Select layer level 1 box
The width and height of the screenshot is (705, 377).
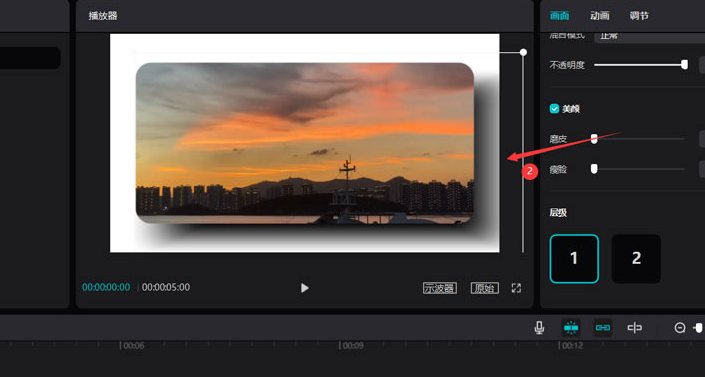pos(574,259)
